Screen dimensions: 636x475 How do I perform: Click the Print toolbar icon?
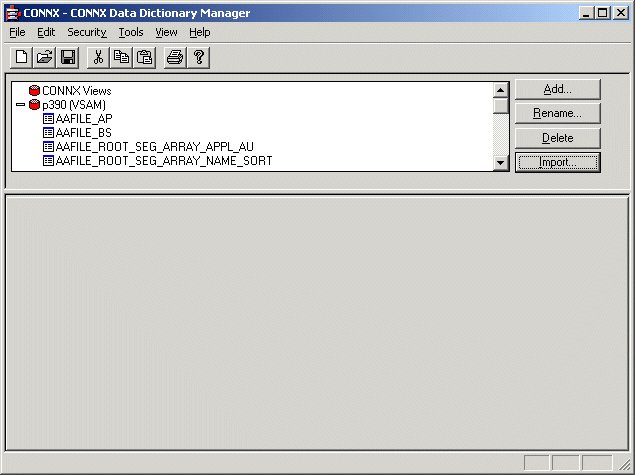point(174,57)
